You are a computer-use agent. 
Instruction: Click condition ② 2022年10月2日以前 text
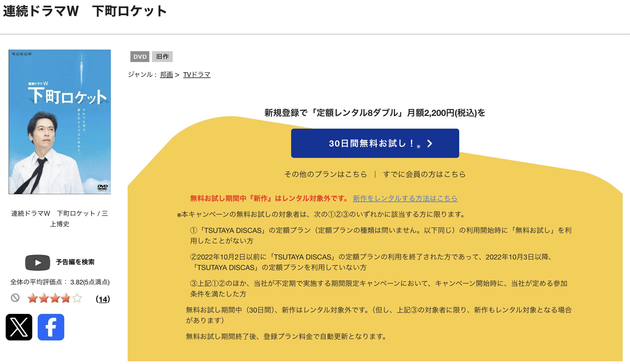pos(372,262)
